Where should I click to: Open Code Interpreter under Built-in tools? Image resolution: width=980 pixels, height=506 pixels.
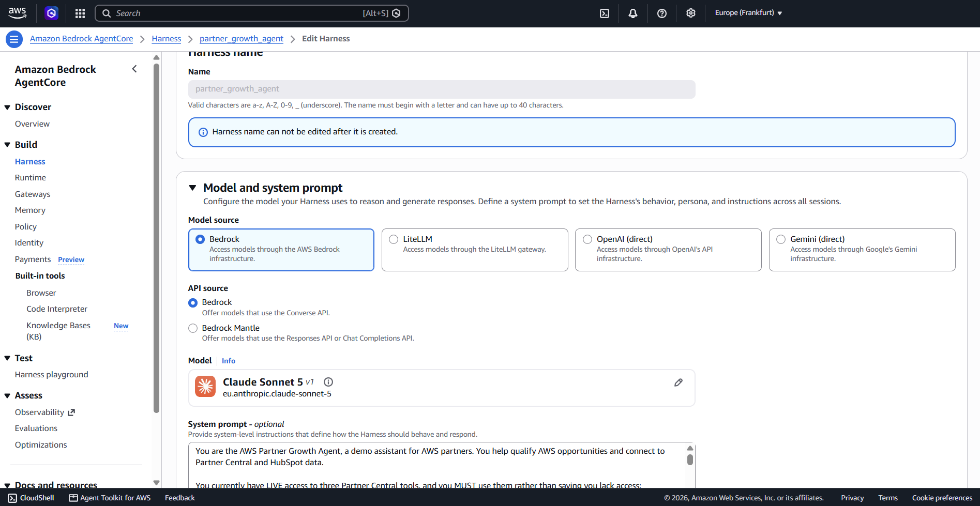57,309
